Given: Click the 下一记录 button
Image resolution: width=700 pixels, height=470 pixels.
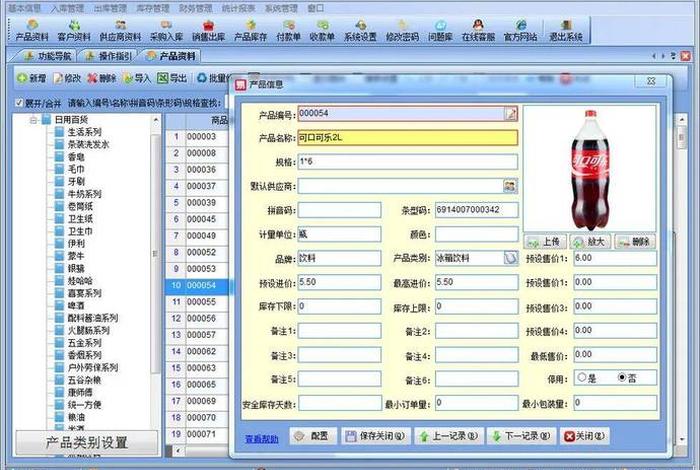Looking at the screenshot, I should 521,436.
